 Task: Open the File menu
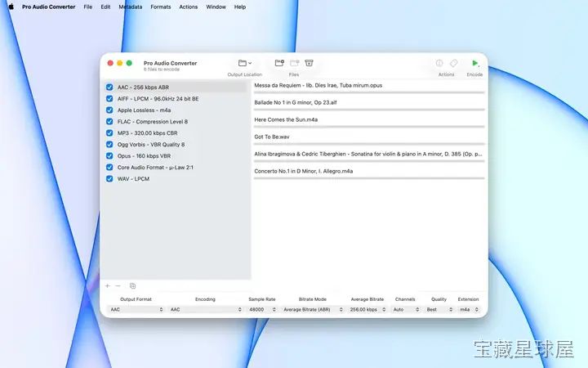pos(87,7)
